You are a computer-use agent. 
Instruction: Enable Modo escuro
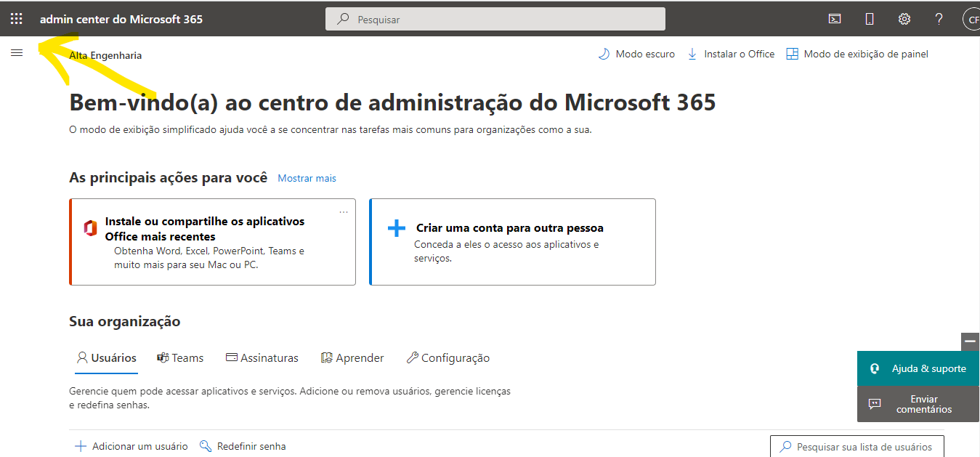pyautogui.click(x=636, y=54)
